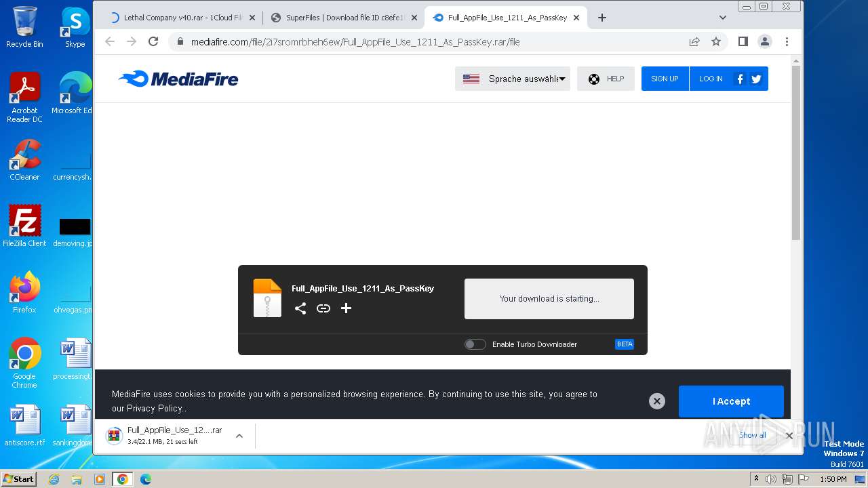Click the HELP button

tap(606, 79)
